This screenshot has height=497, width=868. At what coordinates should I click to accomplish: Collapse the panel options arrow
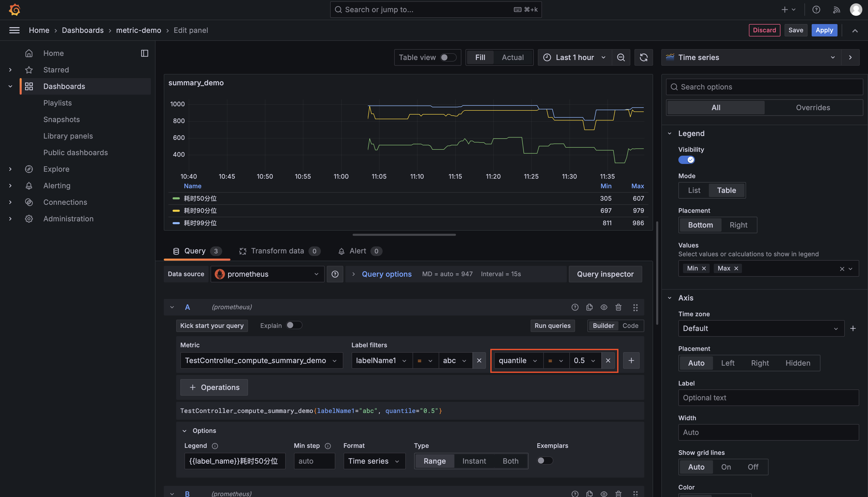click(x=850, y=57)
